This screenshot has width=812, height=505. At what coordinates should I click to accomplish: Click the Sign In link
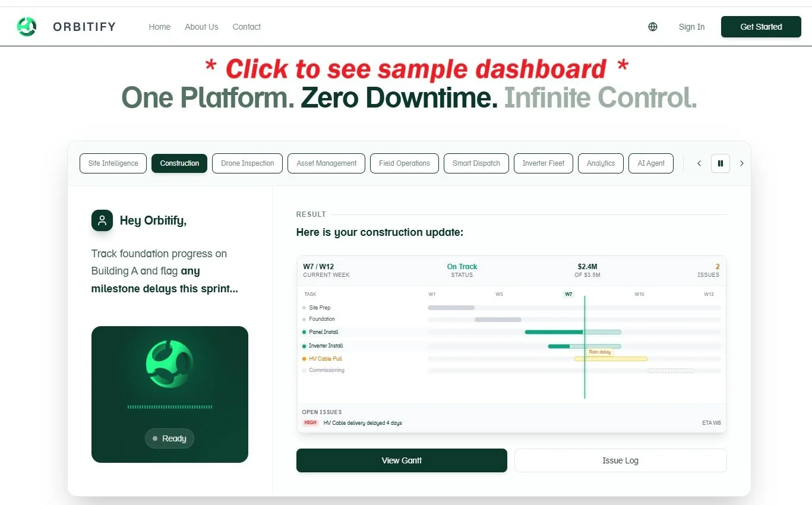point(692,27)
